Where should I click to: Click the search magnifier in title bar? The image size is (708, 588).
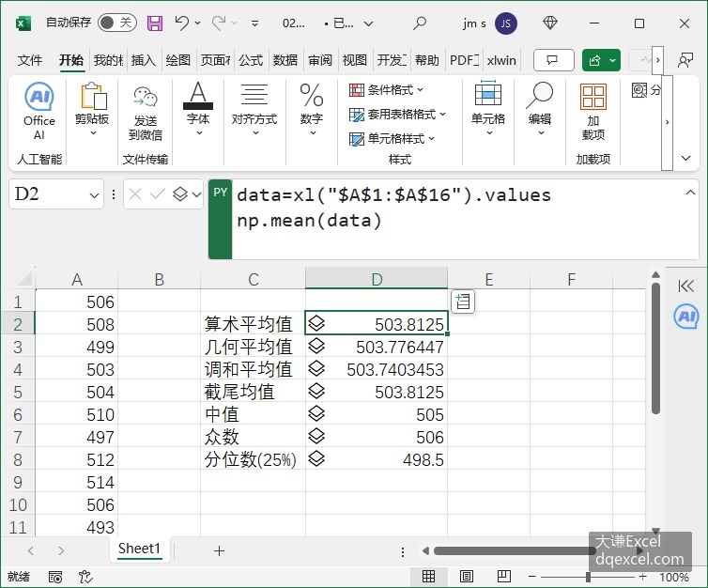pyautogui.click(x=420, y=23)
